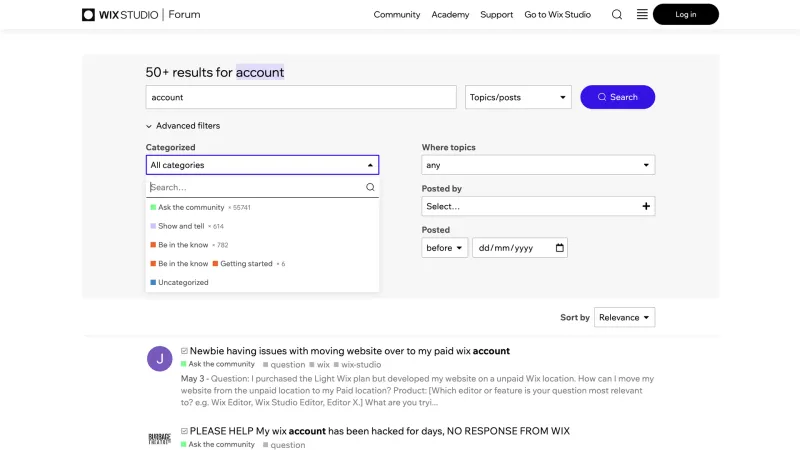Open topic Newbie having issues moving website

point(349,351)
